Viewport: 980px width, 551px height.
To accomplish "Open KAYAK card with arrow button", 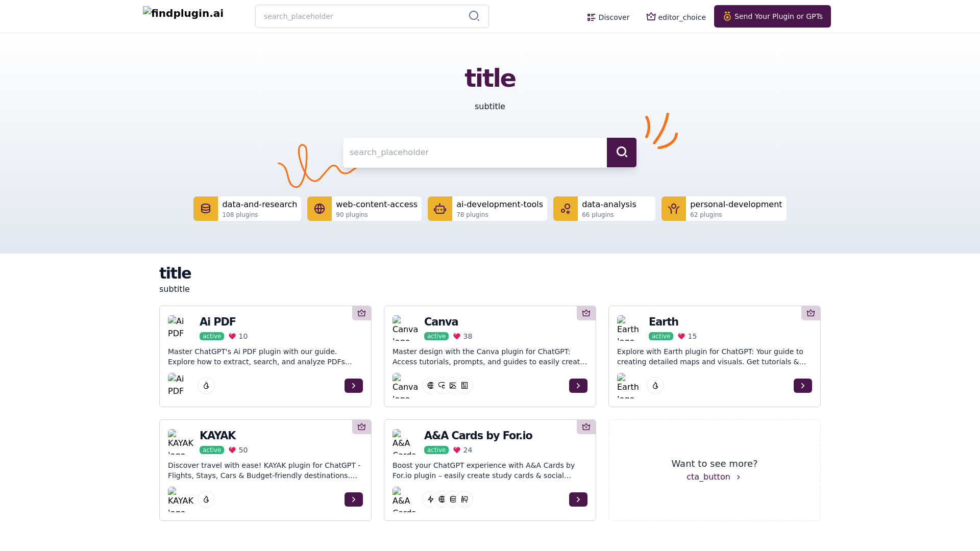I will 354,499.
